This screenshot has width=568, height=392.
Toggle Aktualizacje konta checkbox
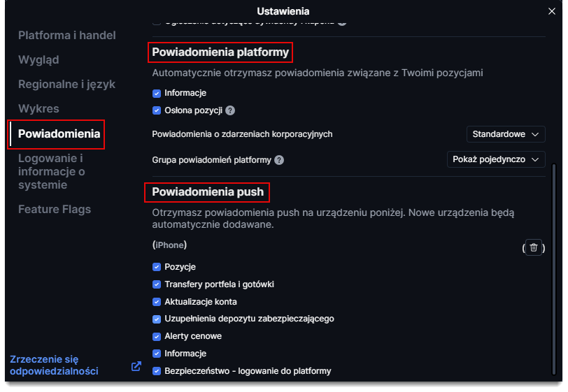pos(157,302)
